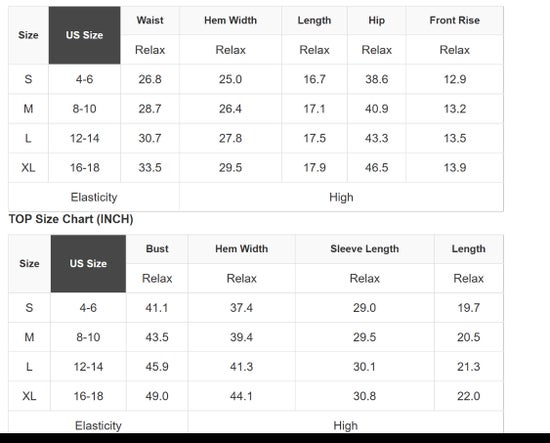Select waist value 26.8 for size S

(x=150, y=79)
